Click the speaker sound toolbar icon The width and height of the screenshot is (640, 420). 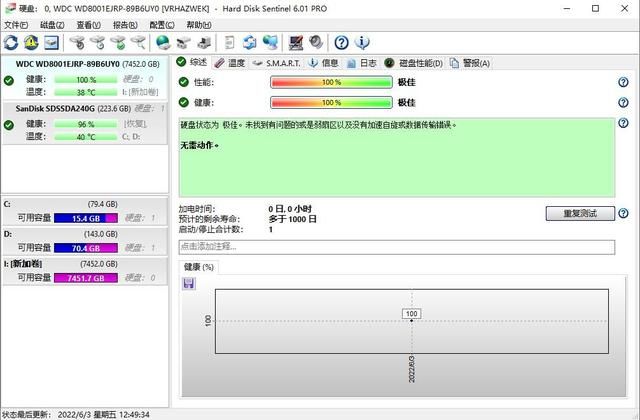[x=316, y=42]
